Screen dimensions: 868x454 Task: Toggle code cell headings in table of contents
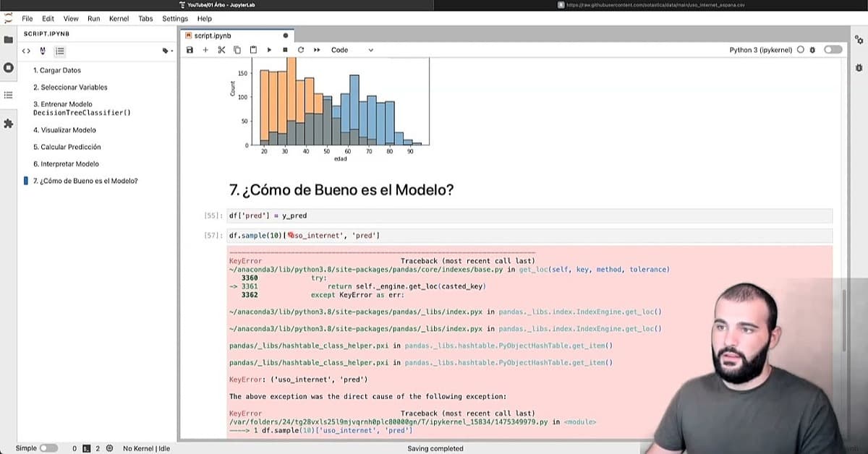[26, 51]
